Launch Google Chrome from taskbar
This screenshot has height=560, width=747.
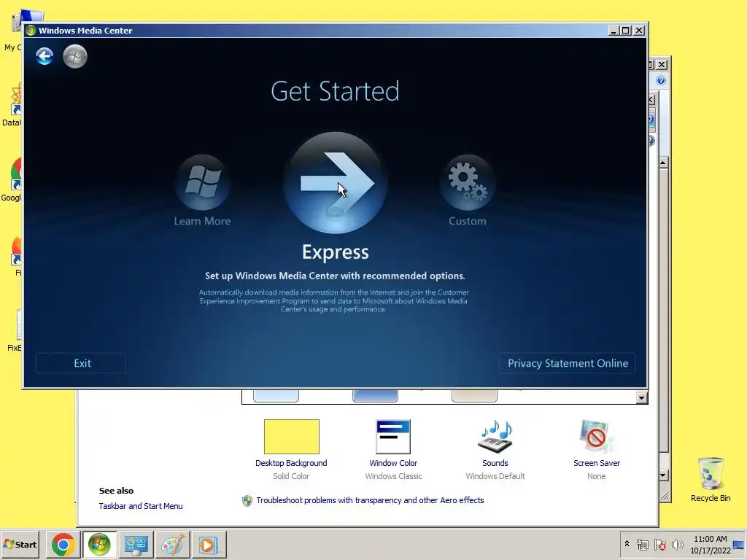pos(63,544)
